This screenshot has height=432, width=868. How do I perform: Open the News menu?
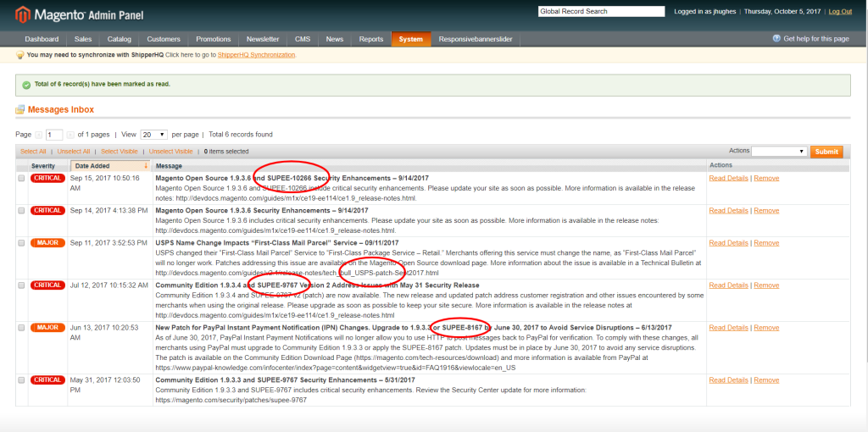334,39
